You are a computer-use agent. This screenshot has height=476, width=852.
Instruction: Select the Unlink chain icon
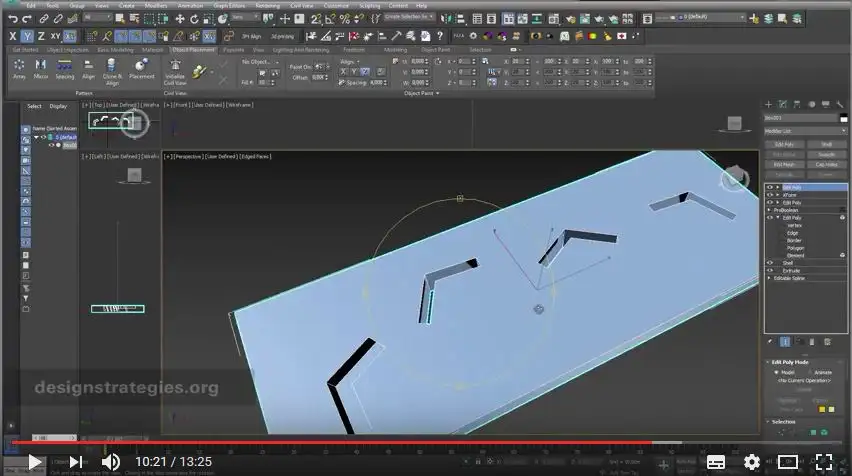tap(58, 19)
